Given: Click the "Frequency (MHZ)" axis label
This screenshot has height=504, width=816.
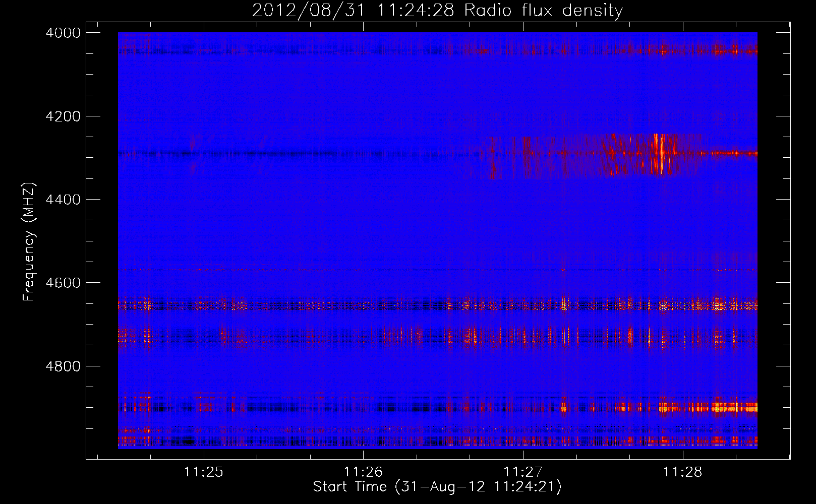Looking at the screenshot, I should click(x=29, y=242).
